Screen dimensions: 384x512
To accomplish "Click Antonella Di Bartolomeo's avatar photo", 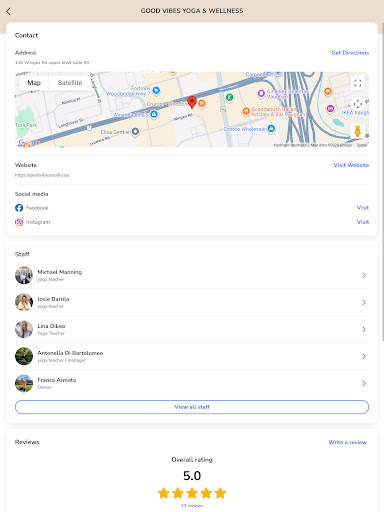I will pyautogui.click(x=24, y=356).
